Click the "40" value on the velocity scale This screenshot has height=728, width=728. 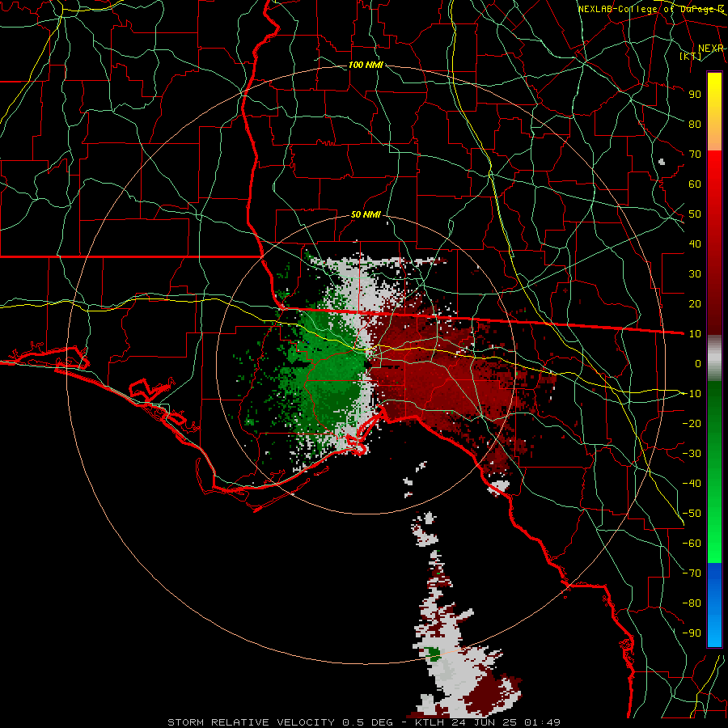coord(695,244)
